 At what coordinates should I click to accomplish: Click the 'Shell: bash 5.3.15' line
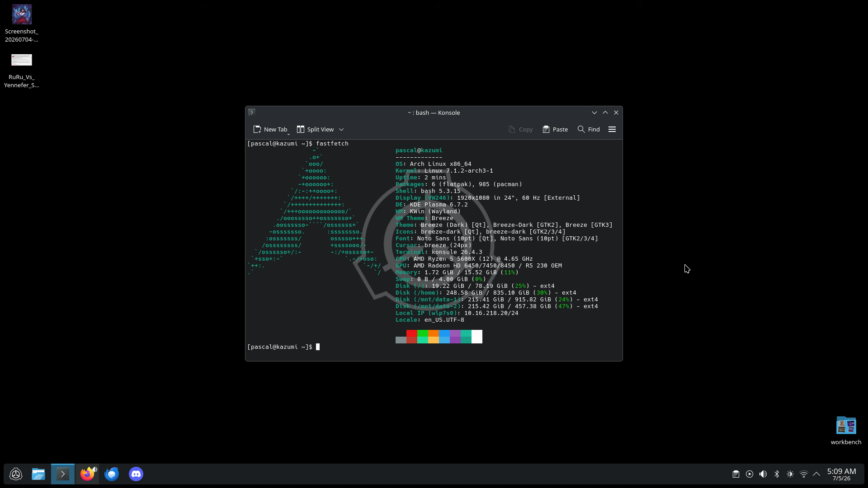pyautogui.click(x=428, y=191)
